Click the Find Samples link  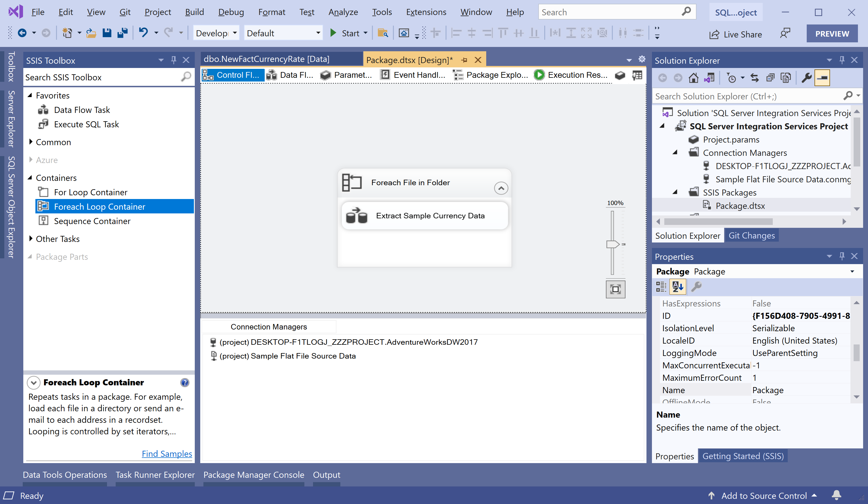coord(167,453)
